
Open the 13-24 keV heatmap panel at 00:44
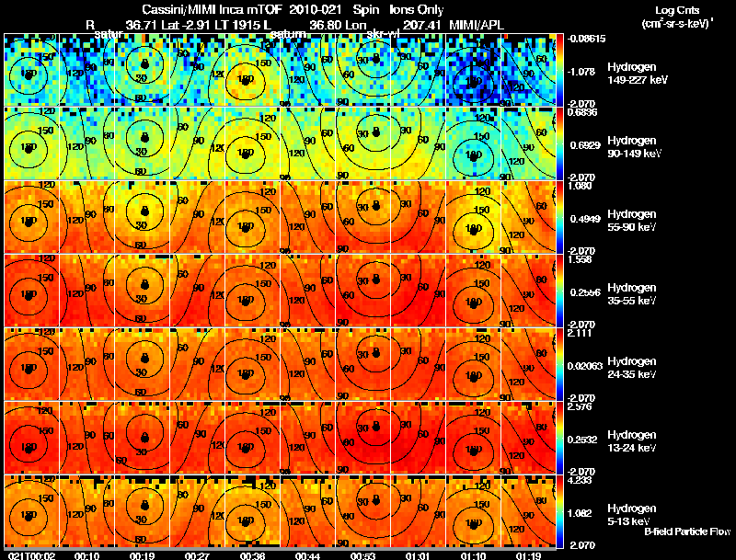point(308,438)
